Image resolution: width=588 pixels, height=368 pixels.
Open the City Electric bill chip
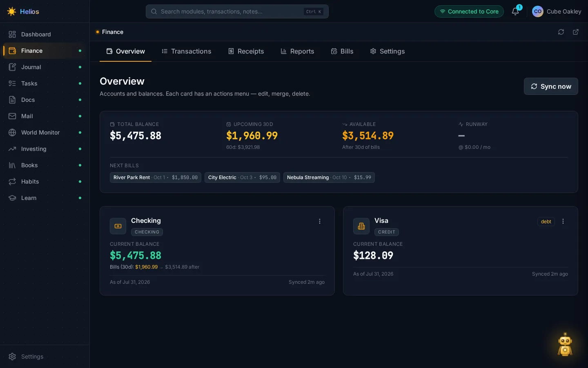pos(242,177)
